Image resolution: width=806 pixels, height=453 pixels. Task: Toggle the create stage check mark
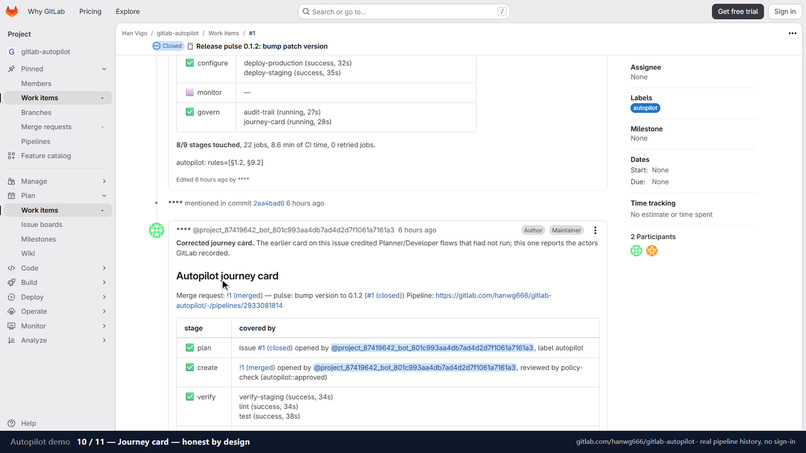(190, 367)
